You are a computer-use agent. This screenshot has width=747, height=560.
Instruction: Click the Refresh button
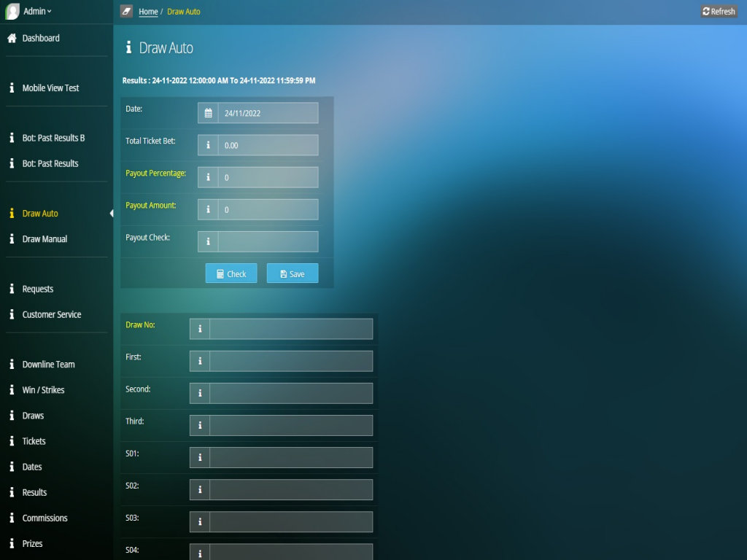click(x=719, y=11)
